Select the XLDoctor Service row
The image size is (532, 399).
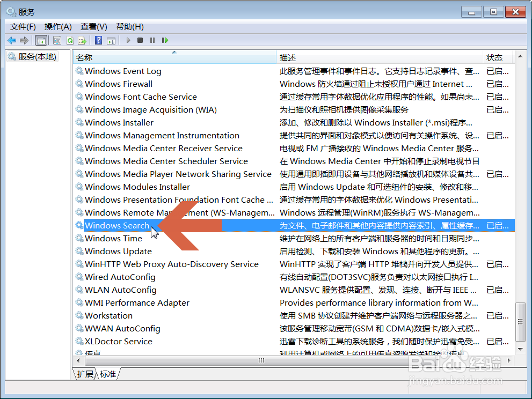pos(294,342)
